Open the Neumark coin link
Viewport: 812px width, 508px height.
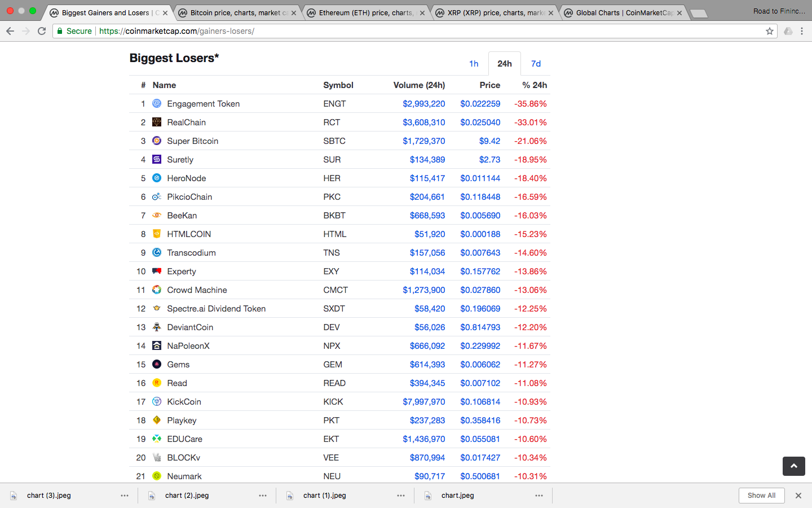pyautogui.click(x=184, y=476)
